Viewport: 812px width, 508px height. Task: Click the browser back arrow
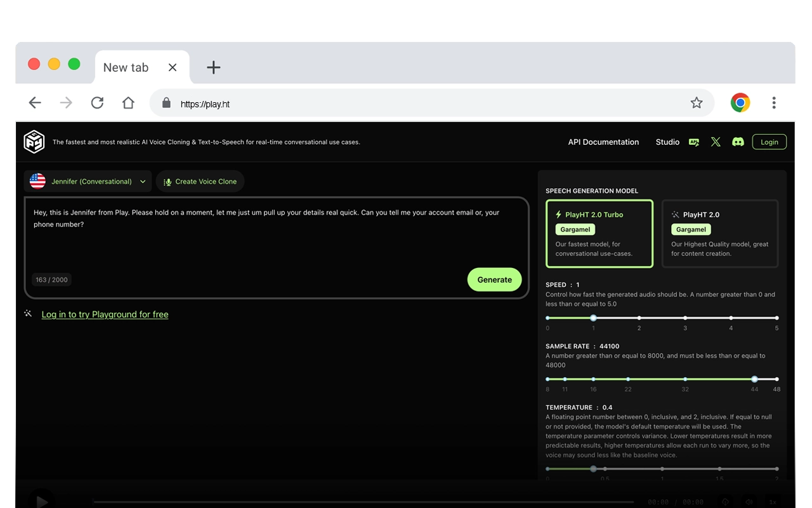[x=35, y=103]
